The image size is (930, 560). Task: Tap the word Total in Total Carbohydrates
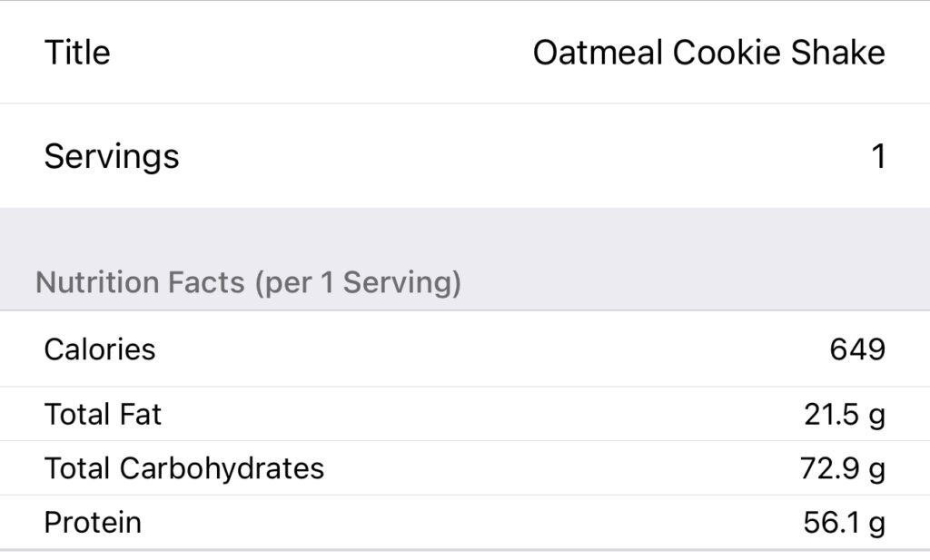(x=77, y=468)
